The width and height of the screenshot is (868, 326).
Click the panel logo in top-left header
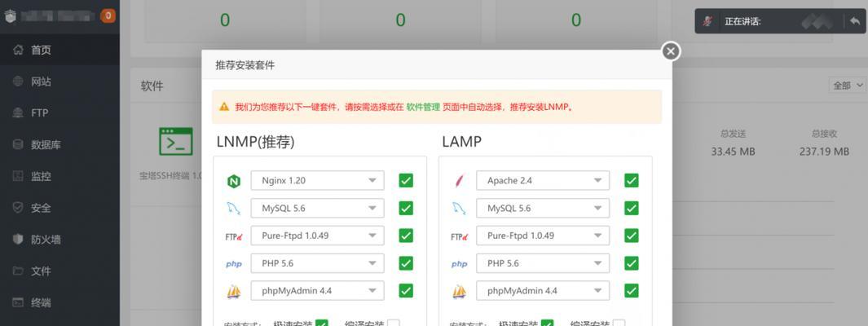[10, 16]
